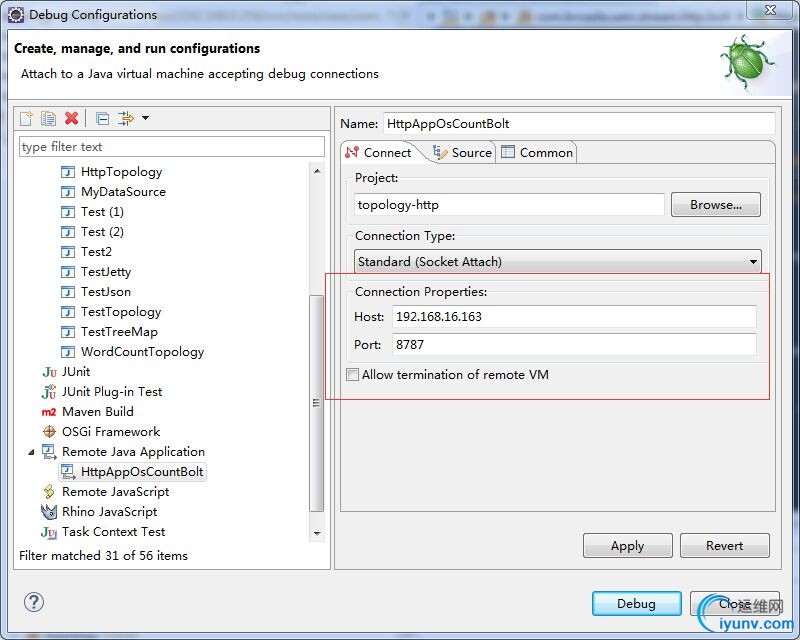Select the TestTopology configuration
Viewport: 800px width, 640px height.
point(121,312)
